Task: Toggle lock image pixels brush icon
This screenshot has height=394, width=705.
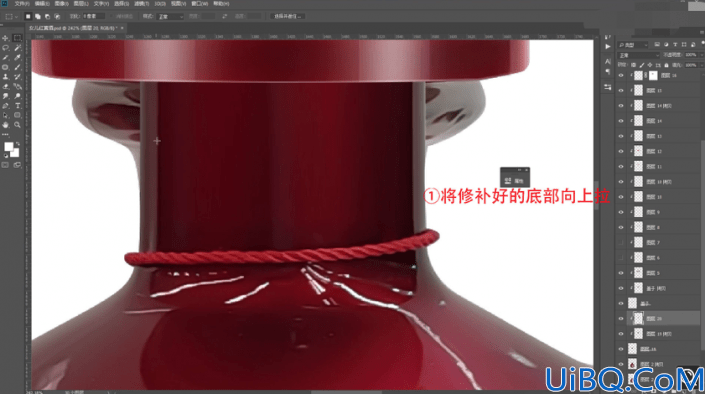Action: [x=642, y=65]
